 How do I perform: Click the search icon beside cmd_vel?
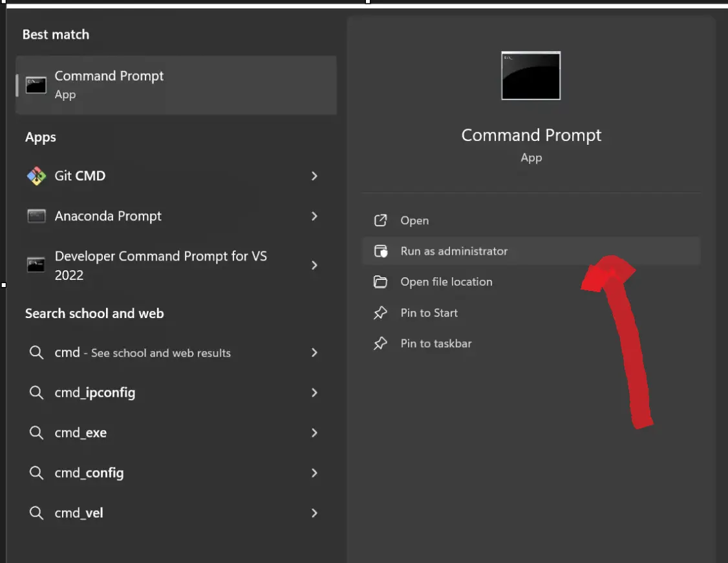click(36, 513)
